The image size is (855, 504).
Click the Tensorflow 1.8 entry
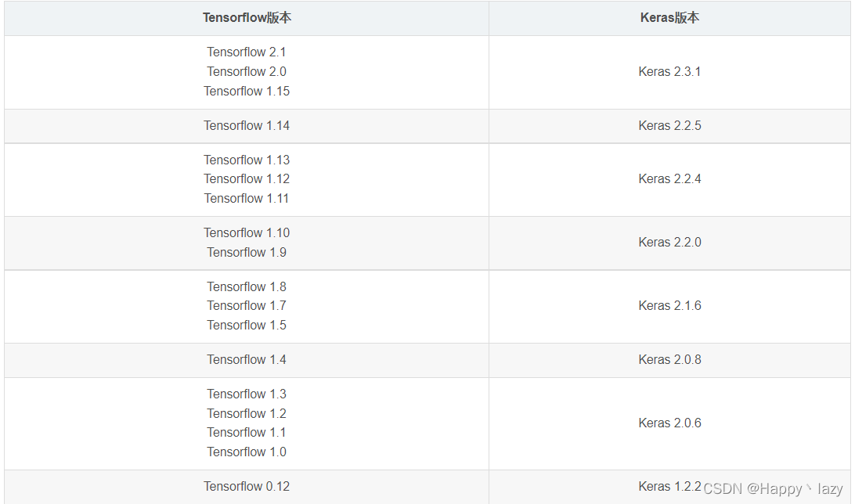click(x=247, y=286)
